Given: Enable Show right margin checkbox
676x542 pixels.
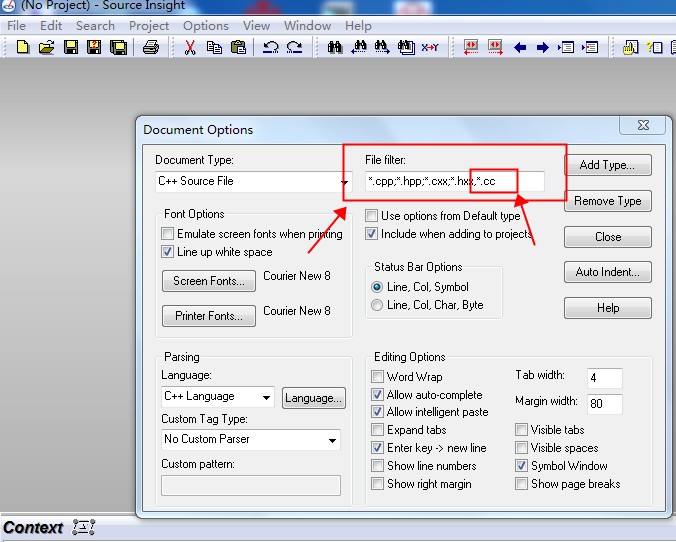Looking at the screenshot, I should point(377,484).
